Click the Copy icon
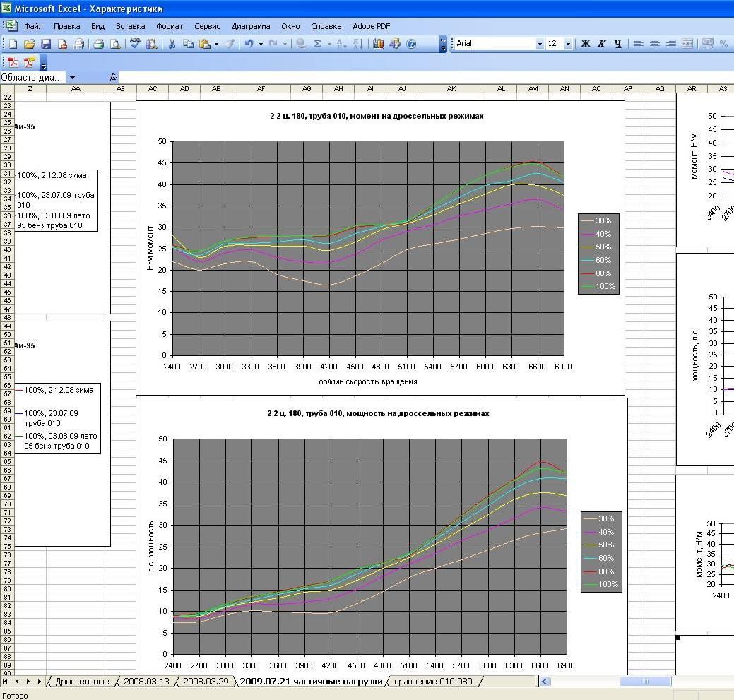The width and height of the screenshot is (734, 700). [188, 44]
